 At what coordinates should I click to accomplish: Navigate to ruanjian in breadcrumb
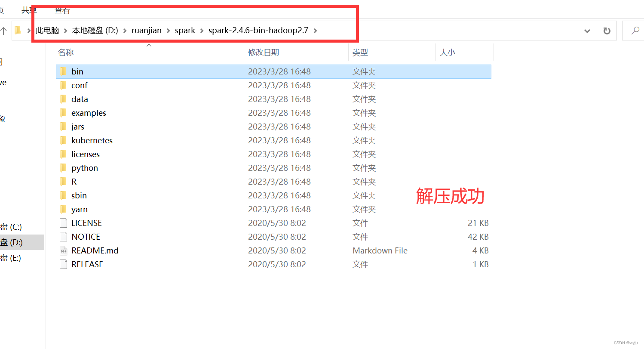tap(147, 31)
